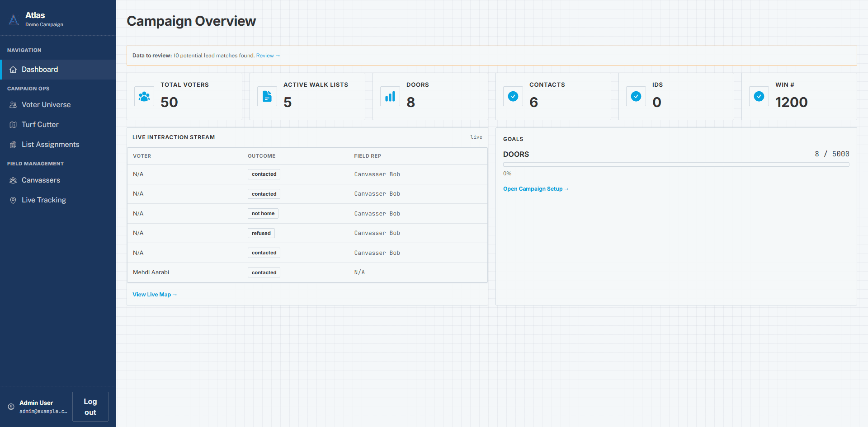Click the contacted badge in Mehdi Aarabi row
Image resolution: width=868 pixels, height=427 pixels.
[x=264, y=272]
